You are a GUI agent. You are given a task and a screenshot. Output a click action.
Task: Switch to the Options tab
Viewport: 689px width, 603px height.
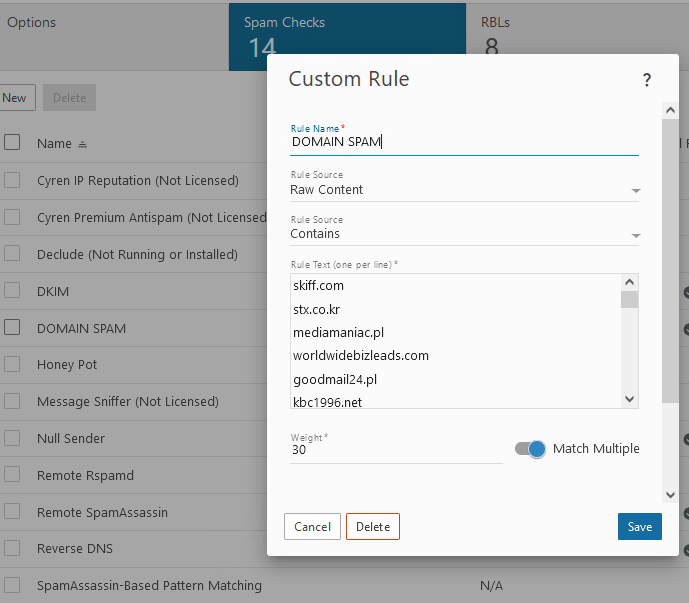pyautogui.click(x=32, y=22)
